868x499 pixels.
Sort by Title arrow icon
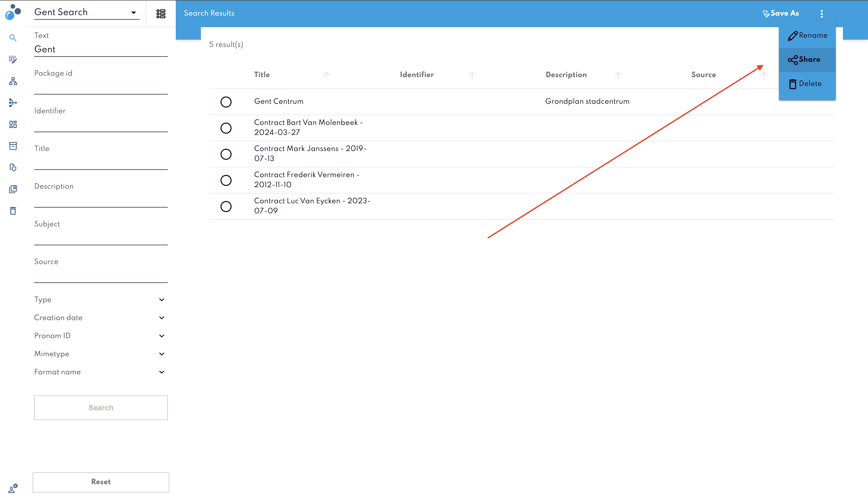(x=326, y=75)
